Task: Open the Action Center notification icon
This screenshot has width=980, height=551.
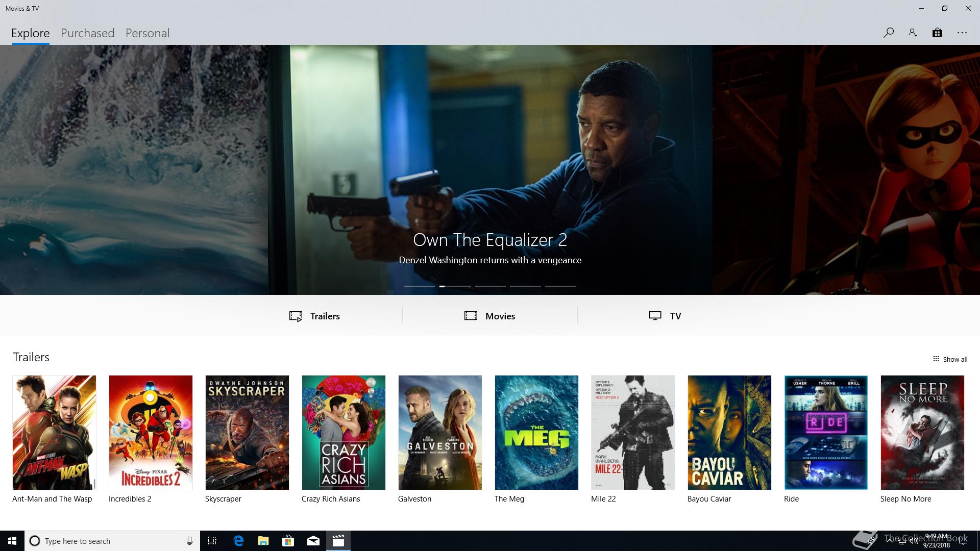Action: coord(963,541)
